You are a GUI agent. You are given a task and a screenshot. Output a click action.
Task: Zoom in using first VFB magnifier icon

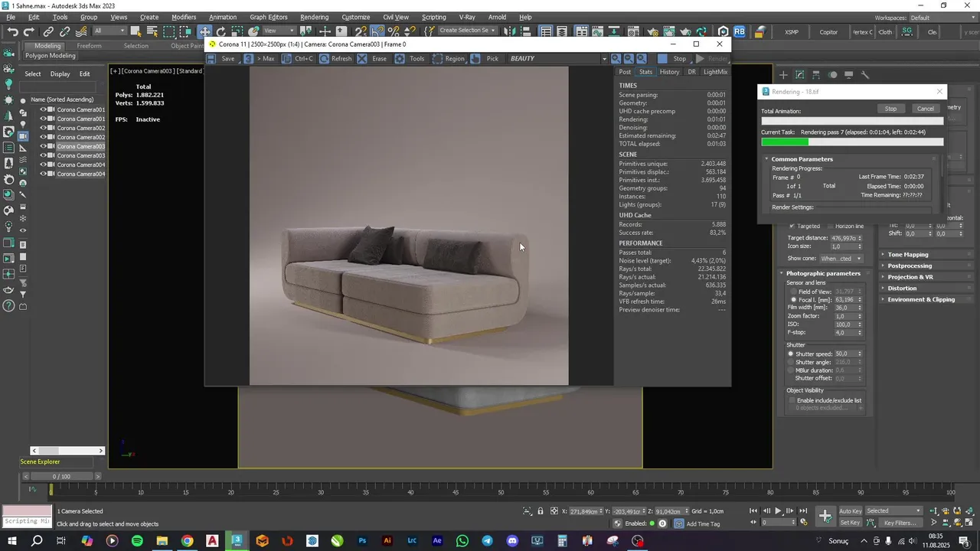tap(616, 59)
